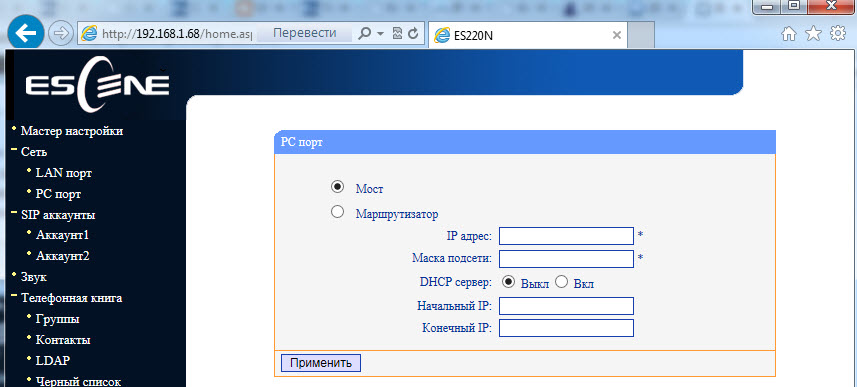Set DHCP сервер to Вкл
This screenshot has height=387, width=857.
pyautogui.click(x=561, y=282)
